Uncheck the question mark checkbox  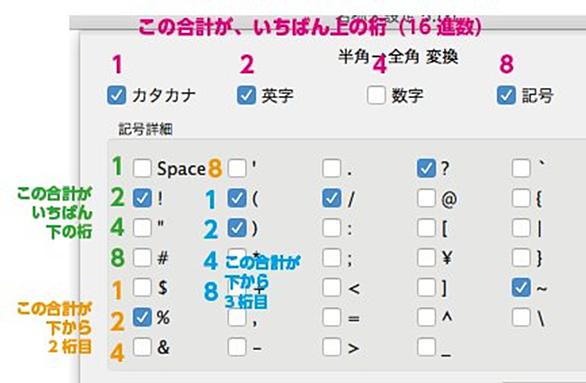[426, 168]
